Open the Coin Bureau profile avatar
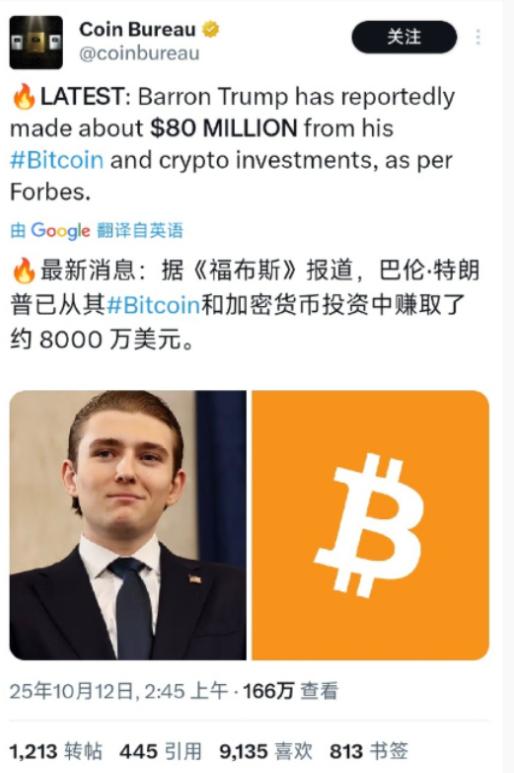The image size is (514, 773). click(36, 42)
